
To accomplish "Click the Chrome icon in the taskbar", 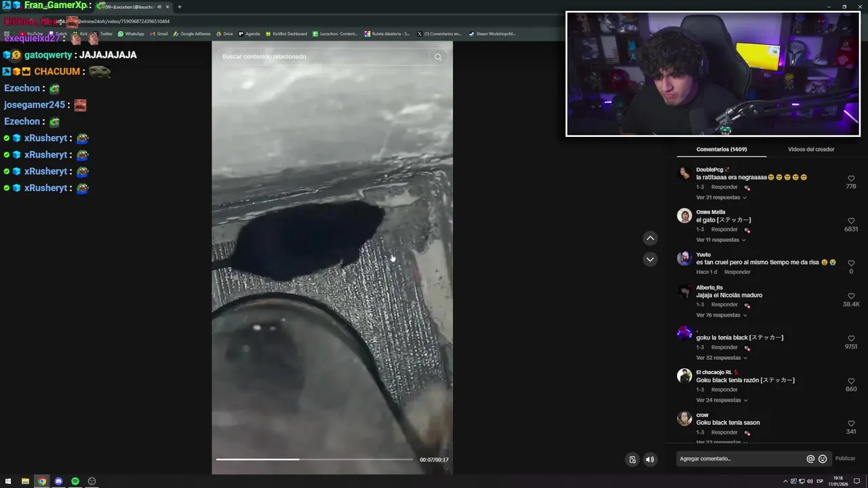I will [42, 481].
